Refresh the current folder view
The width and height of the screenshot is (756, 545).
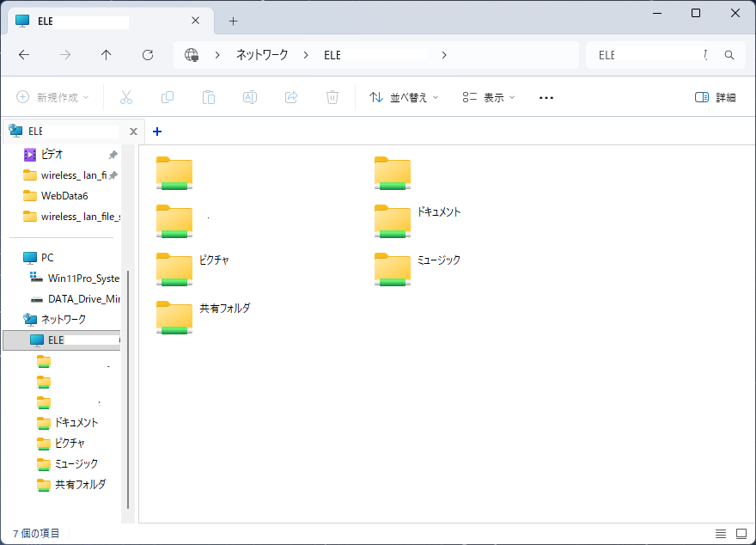148,54
